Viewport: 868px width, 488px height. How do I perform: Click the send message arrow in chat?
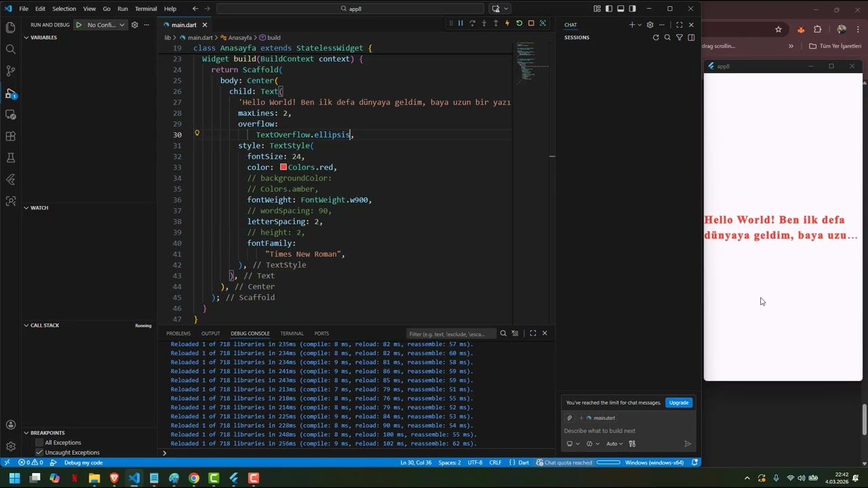(x=688, y=444)
